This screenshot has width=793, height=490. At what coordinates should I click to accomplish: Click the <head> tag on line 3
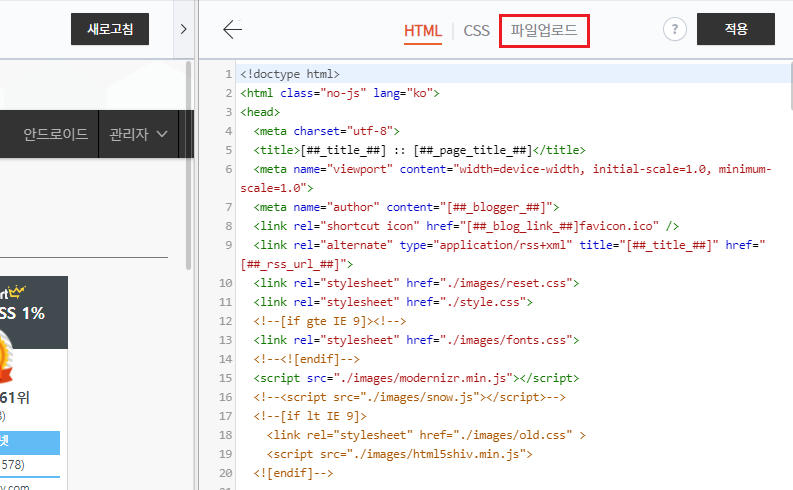[260, 112]
